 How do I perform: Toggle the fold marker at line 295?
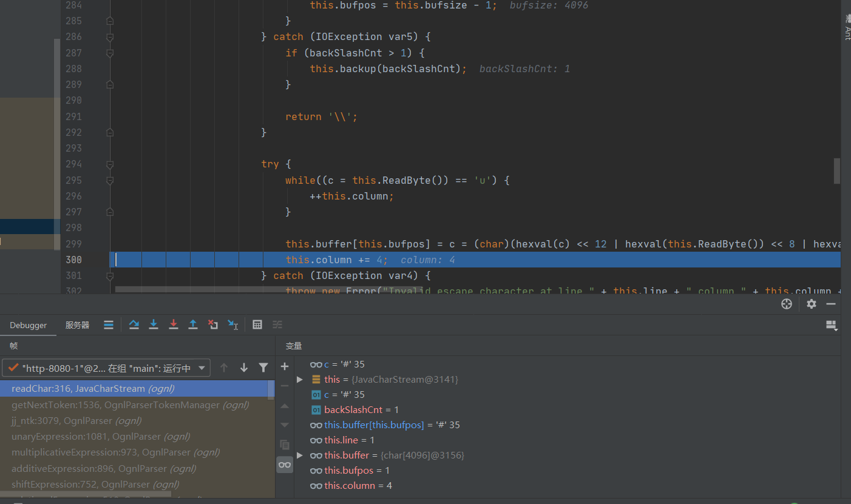(110, 180)
